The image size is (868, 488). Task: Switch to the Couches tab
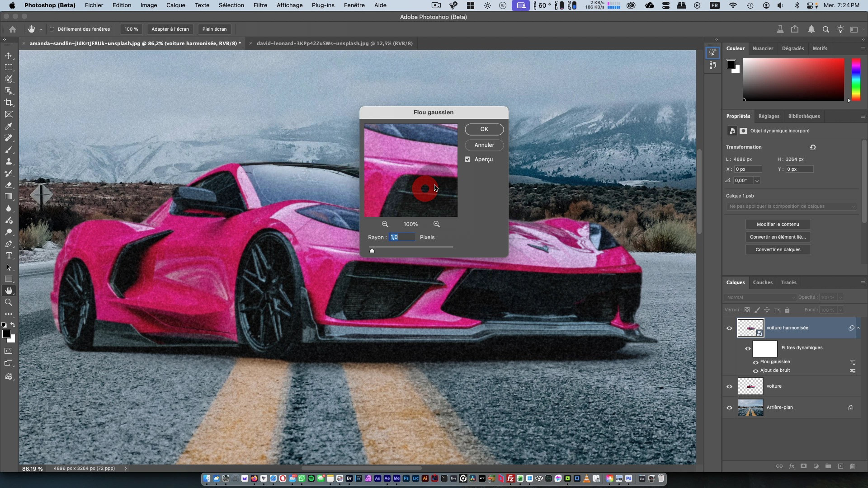tap(762, 282)
